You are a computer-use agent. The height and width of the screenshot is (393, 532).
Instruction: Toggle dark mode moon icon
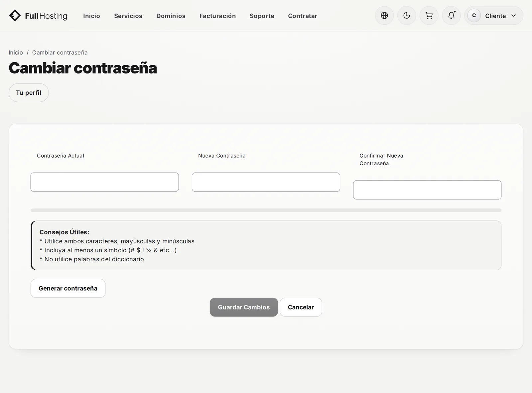407,16
